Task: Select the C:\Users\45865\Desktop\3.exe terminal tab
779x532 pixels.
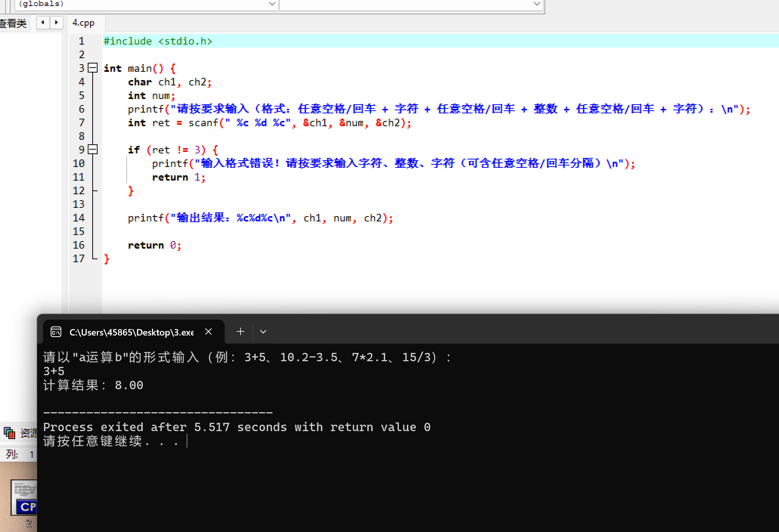Action: coord(131,332)
